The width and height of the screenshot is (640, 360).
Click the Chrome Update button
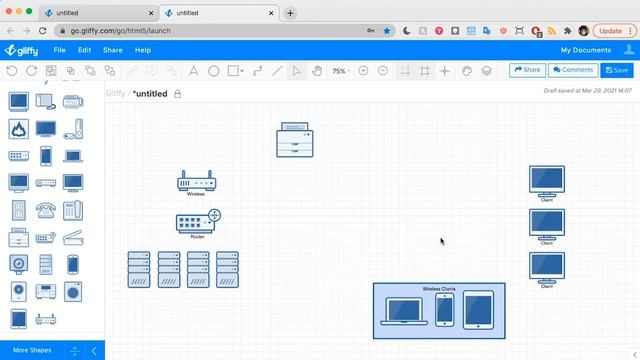(x=614, y=31)
